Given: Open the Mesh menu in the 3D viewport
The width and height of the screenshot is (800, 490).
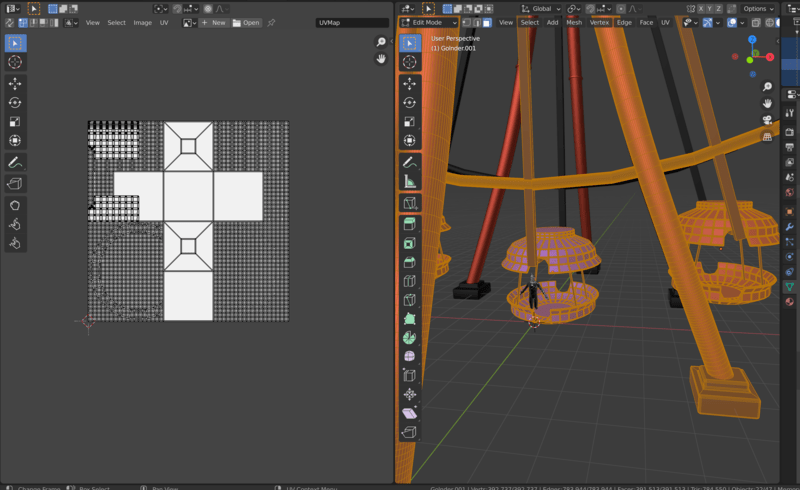Looking at the screenshot, I should click(574, 22).
